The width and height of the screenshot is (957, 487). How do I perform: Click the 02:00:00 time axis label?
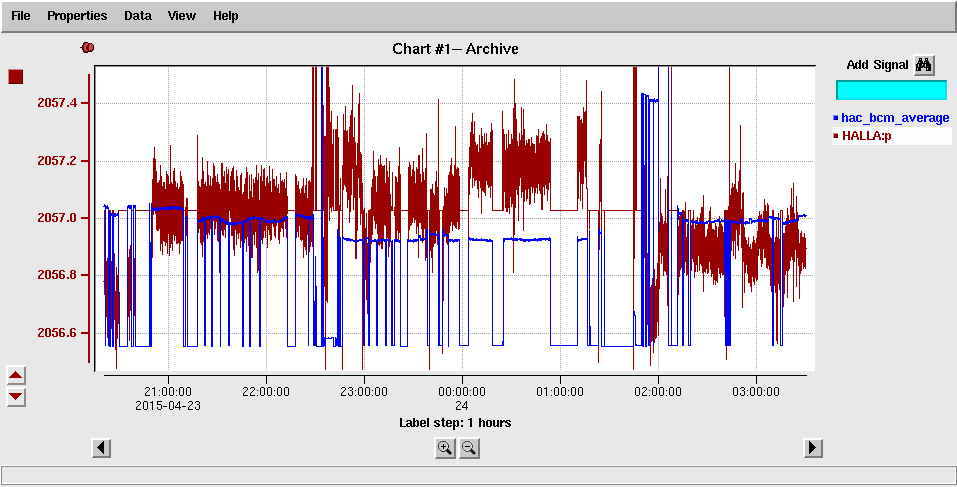(658, 391)
